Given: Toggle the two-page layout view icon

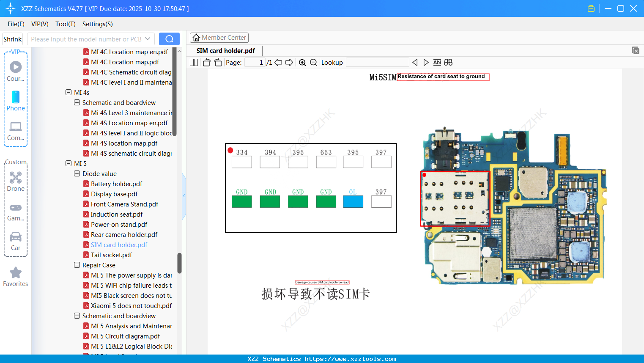Looking at the screenshot, I should click(194, 63).
